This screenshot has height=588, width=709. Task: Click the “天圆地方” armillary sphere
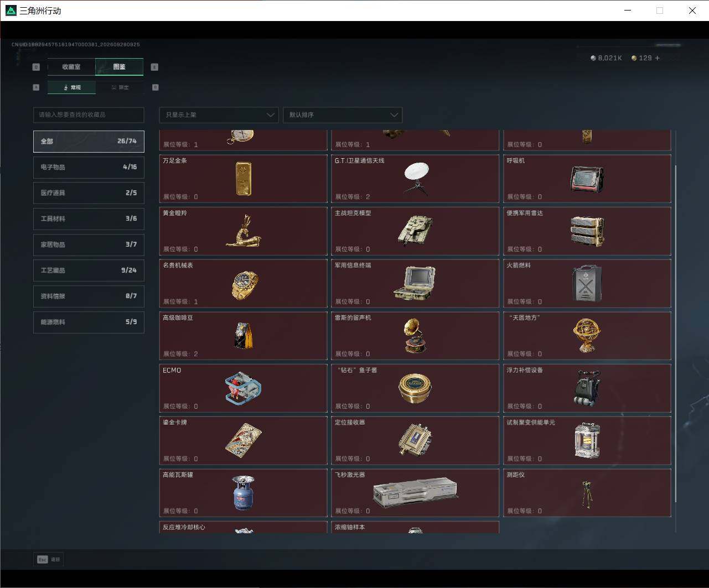587,336
